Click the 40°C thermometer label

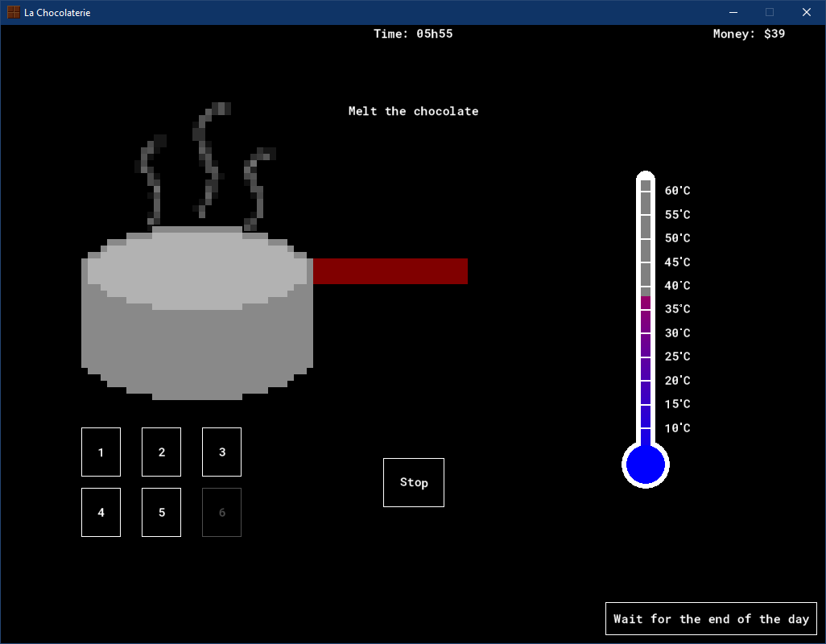point(677,286)
